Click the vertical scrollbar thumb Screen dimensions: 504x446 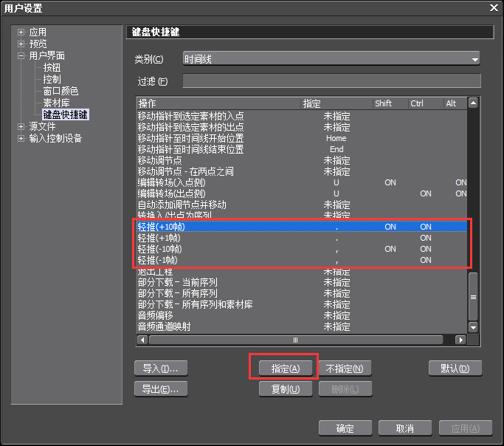click(x=473, y=297)
